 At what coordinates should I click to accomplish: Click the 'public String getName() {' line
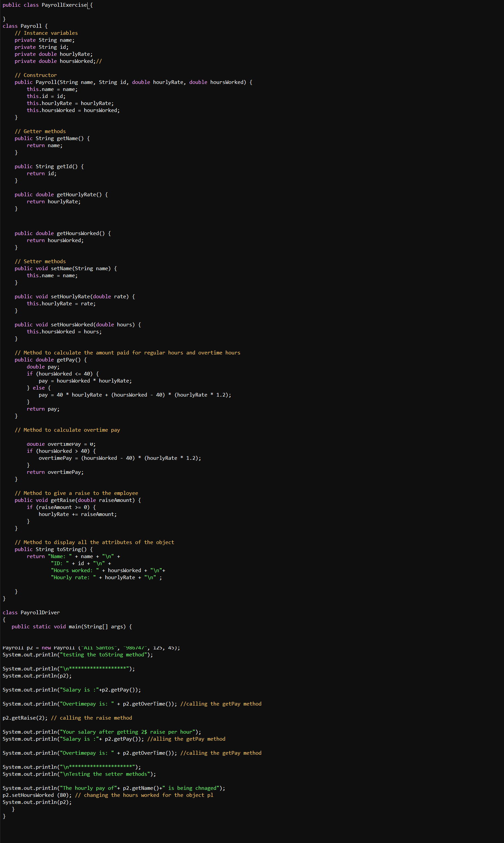click(x=52, y=139)
